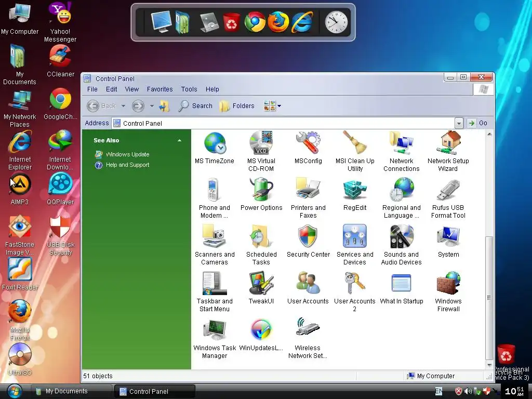
Task: Toggle the Folders pane button
Action: pyautogui.click(x=237, y=106)
